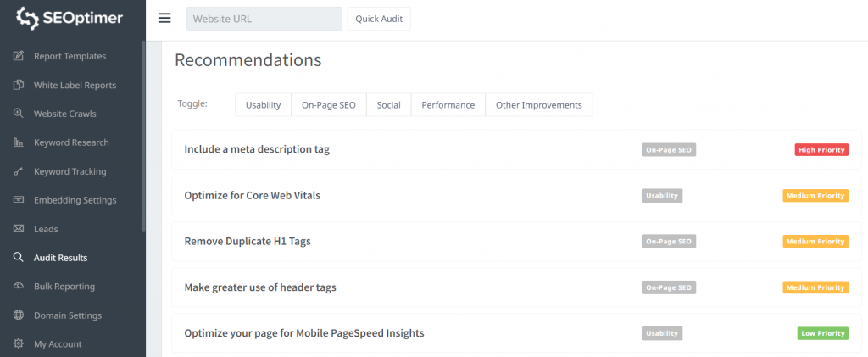This screenshot has height=357, width=868.
Task: Toggle the On-Page SEO filter
Action: pos(329,105)
